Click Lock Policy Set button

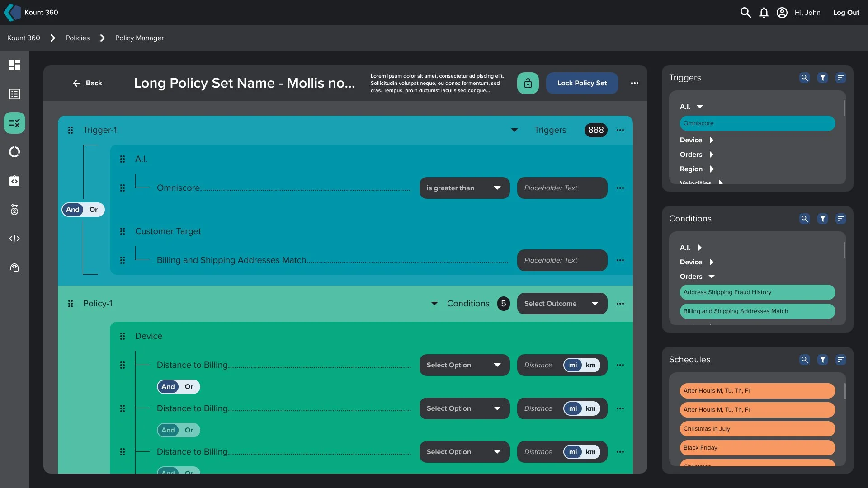coord(582,83)
